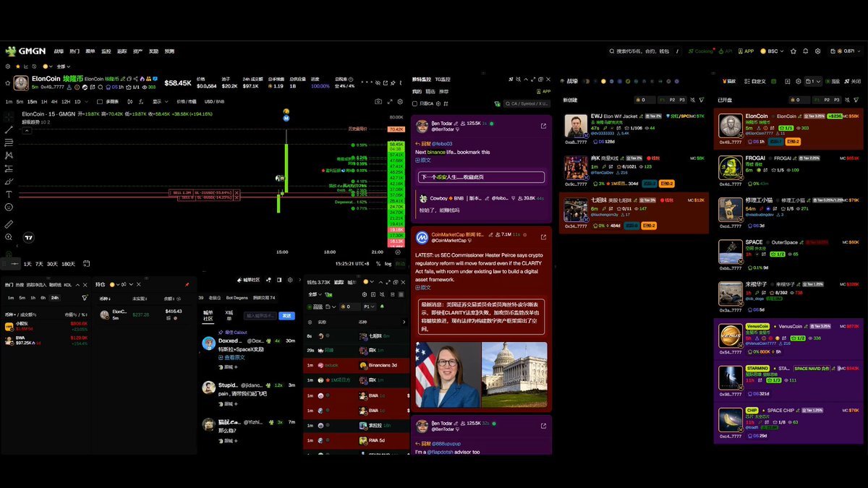Open the Ben Todar tweet via external link icon
The width and height of the screenshot is (868, 488).
point(543,125)
